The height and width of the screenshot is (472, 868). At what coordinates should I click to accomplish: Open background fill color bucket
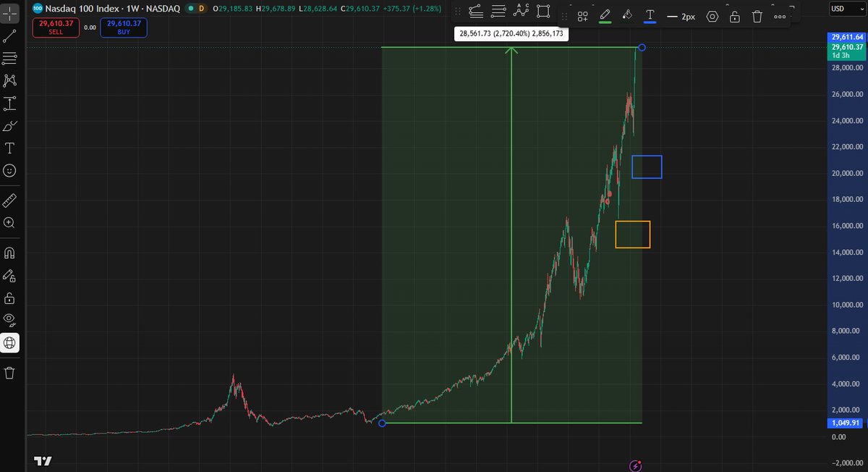point(628,16)
